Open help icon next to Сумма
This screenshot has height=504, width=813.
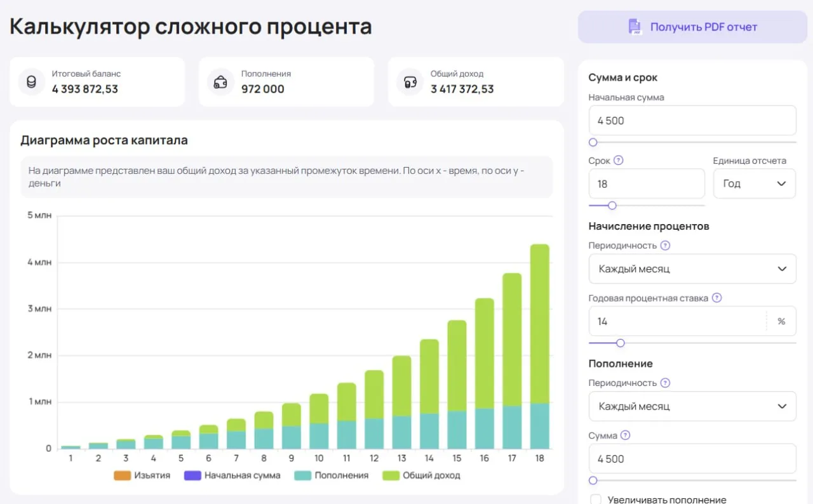(x=626, y=435)
